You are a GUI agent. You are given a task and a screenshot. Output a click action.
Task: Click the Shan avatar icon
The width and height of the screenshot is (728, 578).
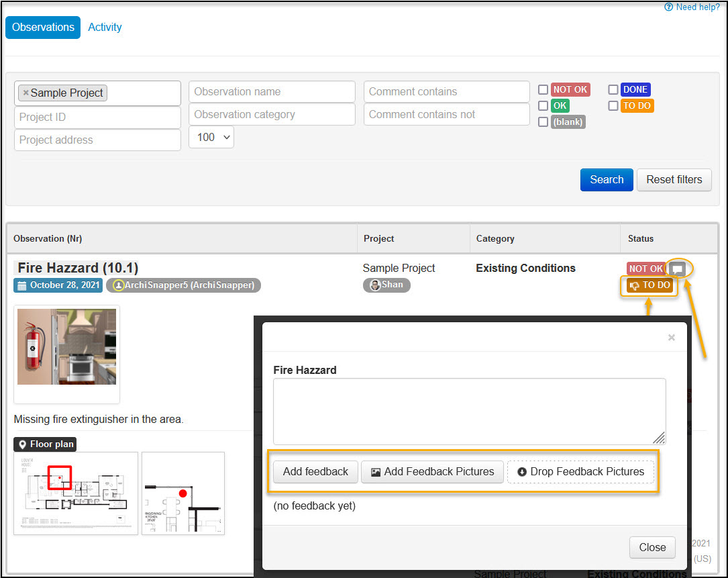click(x=375, y=285)
